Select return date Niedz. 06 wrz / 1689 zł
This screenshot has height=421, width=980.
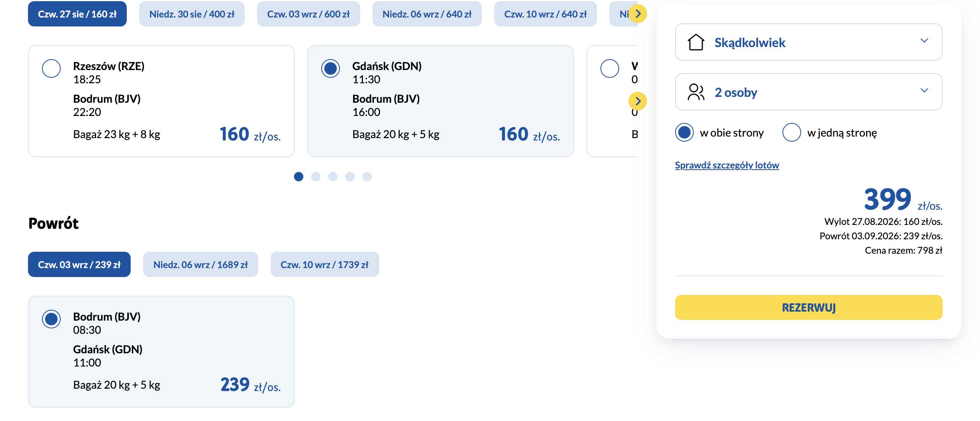(201, 265)
